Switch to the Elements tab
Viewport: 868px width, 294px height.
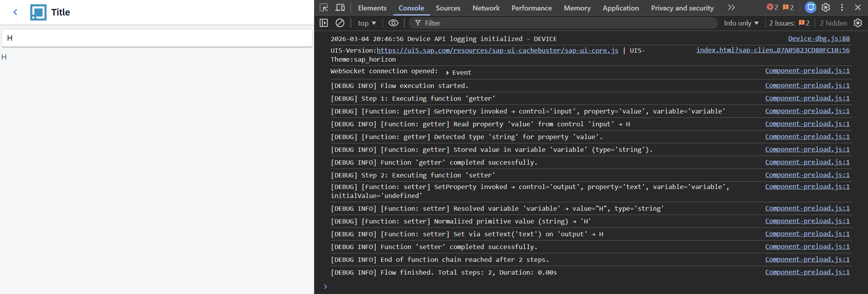coord(372,8)
